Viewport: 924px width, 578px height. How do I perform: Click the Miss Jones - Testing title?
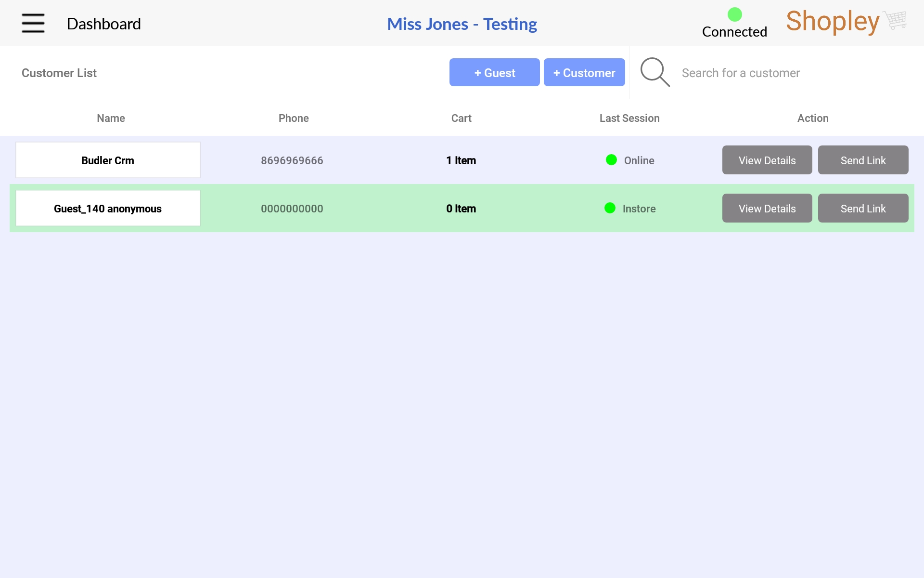point(462,24)
